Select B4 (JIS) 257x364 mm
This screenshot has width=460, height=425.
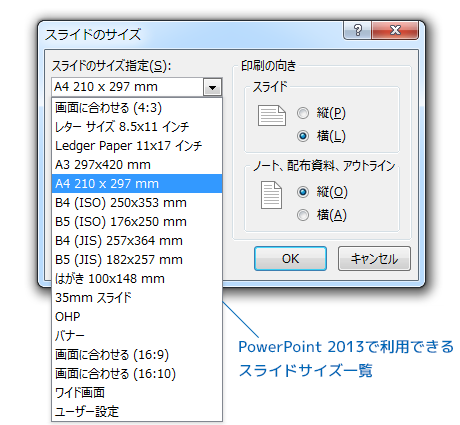[x=137, y=241]
